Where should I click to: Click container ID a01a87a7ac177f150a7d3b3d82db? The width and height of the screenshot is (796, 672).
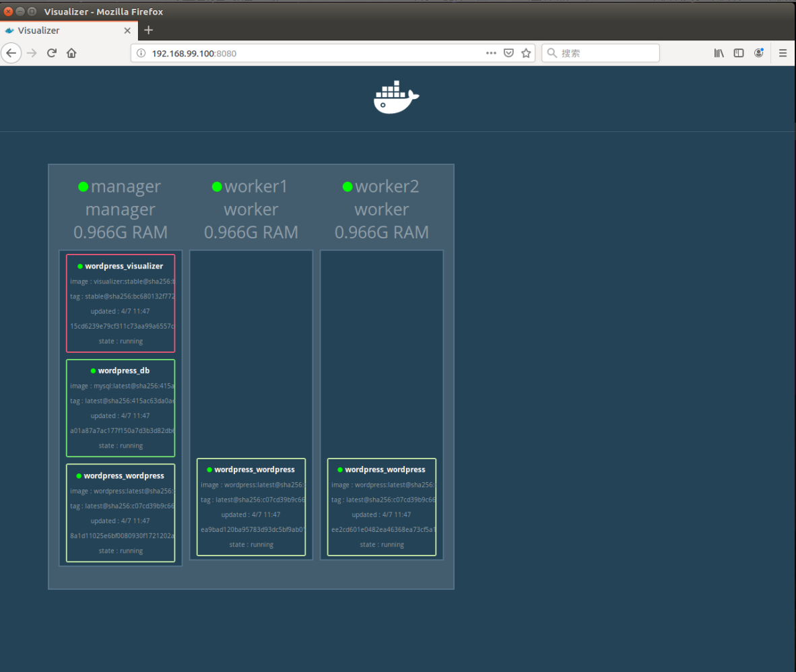click(x=123, y=430)
